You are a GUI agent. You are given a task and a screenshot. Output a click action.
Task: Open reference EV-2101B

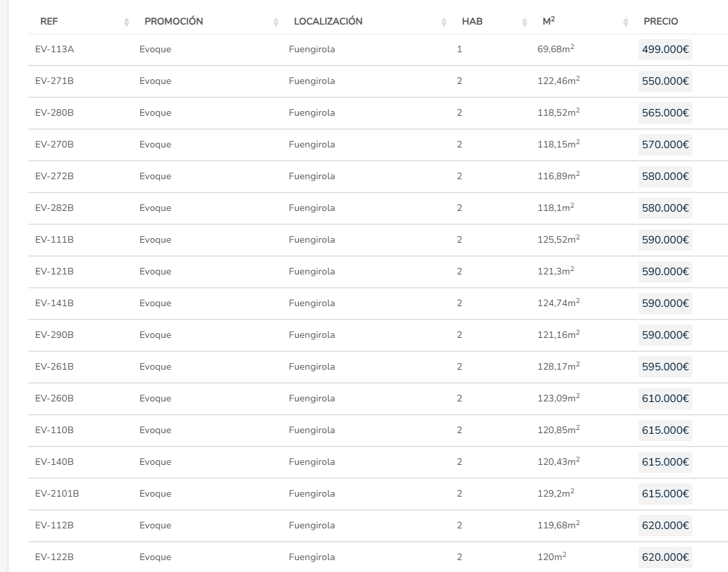(57, 494)
